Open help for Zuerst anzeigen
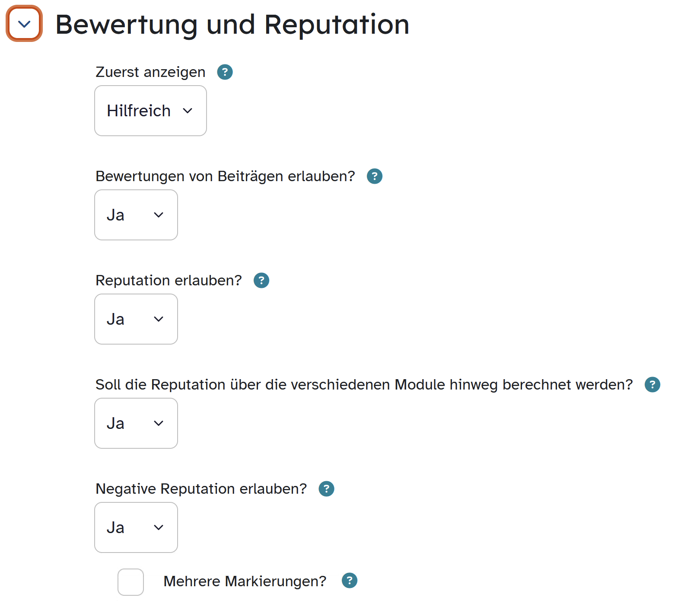This screenshot has width=700, height=607. [225, 72]
